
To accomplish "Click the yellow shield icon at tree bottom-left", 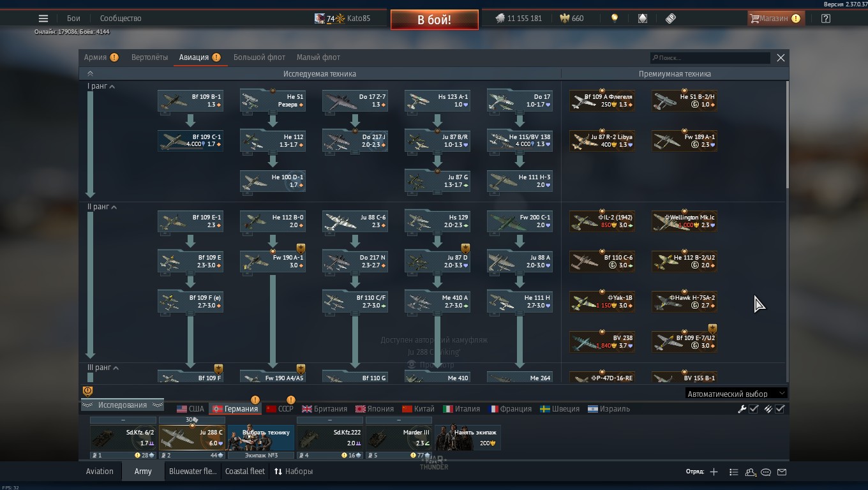I will point(88,391).
